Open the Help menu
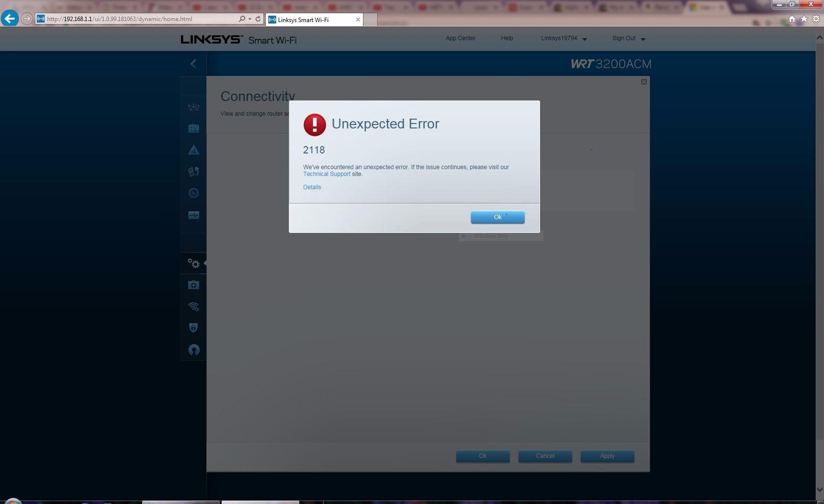The height and width of the screenshot is (504, 824). point(507,38)
